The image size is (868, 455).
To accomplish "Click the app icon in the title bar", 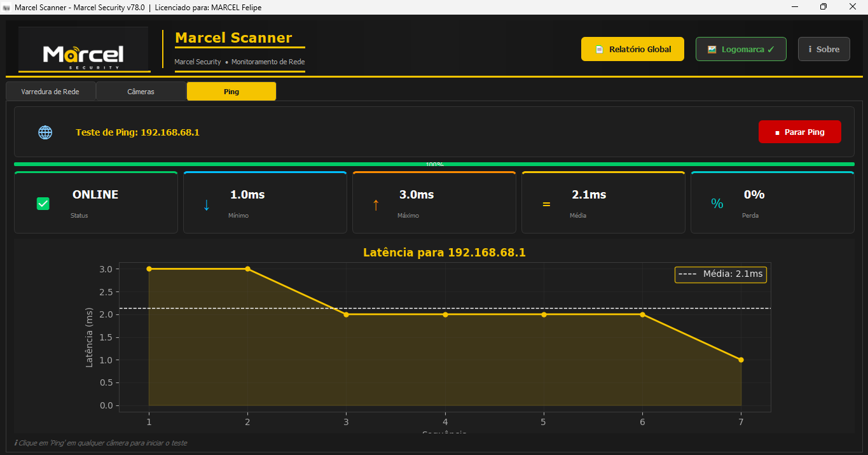I will [x=6, y=7].
